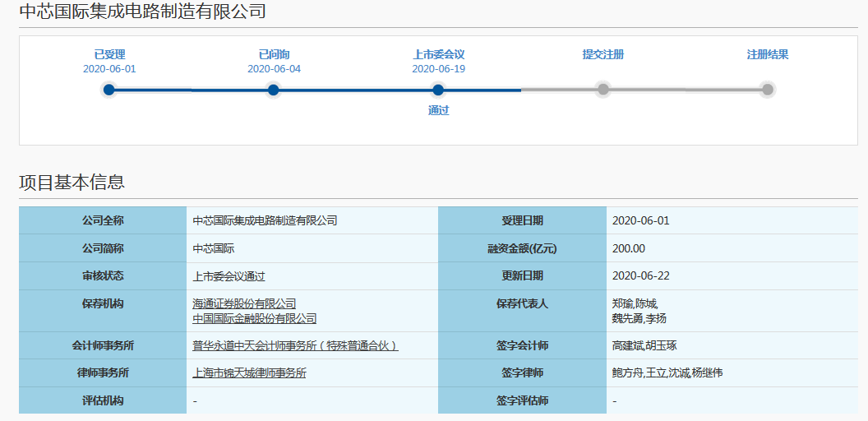Select the 提交注册 stage label
This screenshot has height=421, width=868.
tap(603, 54)
